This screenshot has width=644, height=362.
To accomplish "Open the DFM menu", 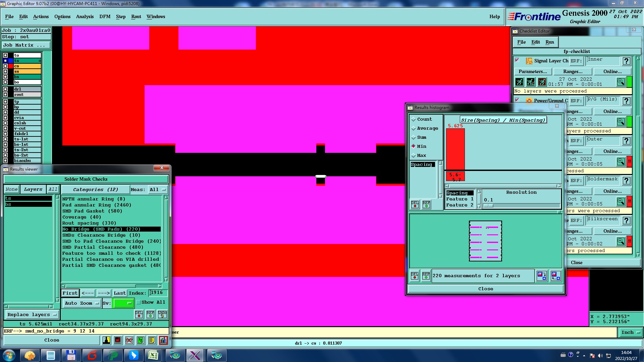I will pyautogui.click(x=105, y=16).
